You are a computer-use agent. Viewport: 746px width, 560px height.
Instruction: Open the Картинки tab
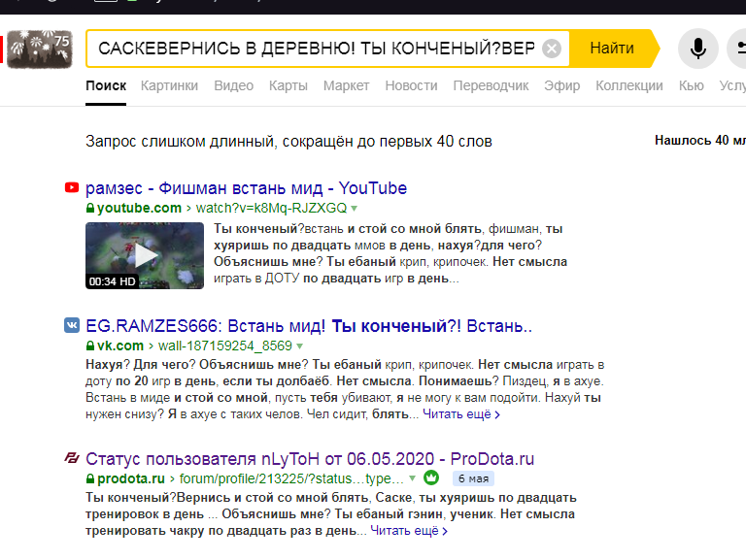[169, 85]
